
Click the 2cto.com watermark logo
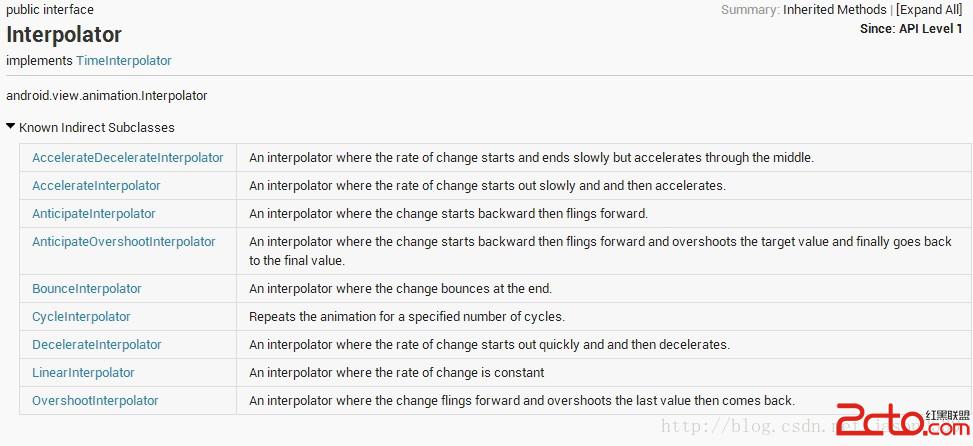(x=900, y=420)
